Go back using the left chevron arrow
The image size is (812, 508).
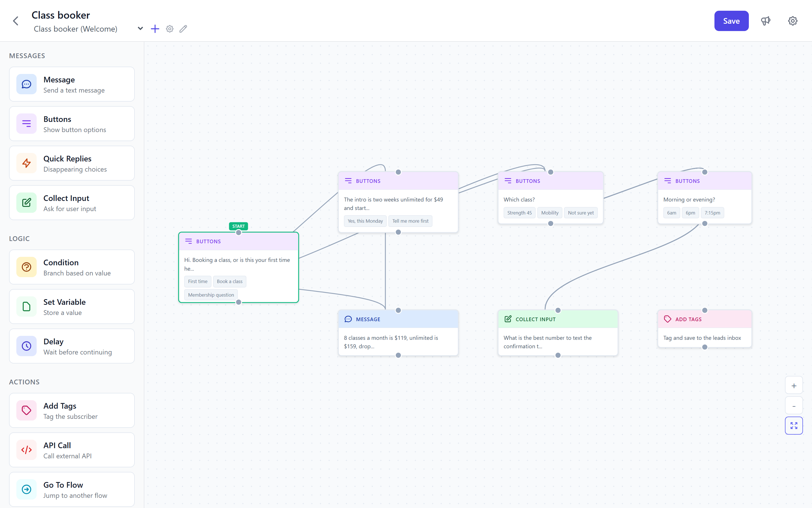[16, 21]
